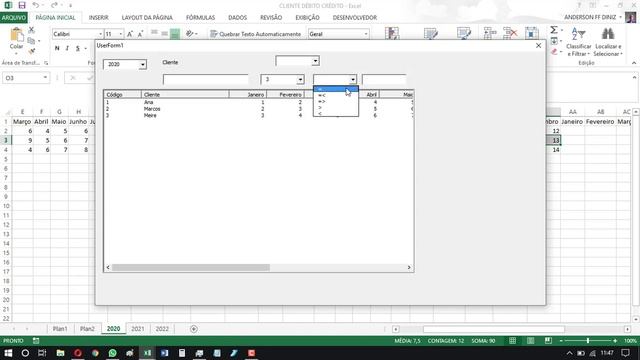Viewport: 640px width, 360px height.
Task: Open the combo box showing 3
Action: (300, 79)
